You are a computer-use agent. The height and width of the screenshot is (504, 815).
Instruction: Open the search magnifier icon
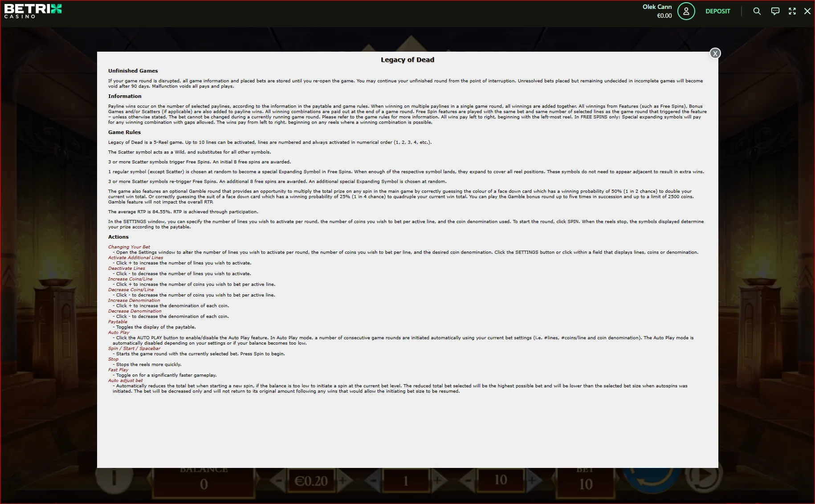tap(757, 11)
